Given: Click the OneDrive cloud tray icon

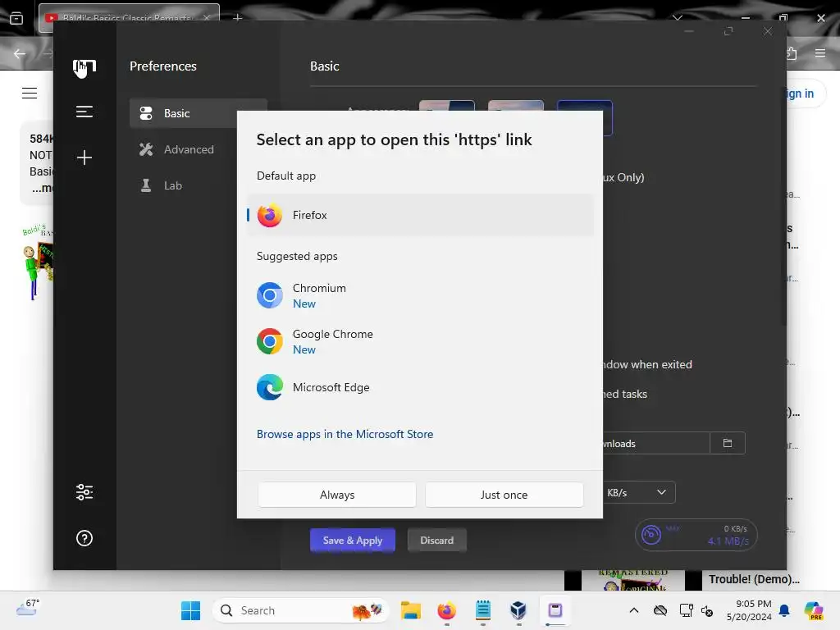Looking at the screenshot, I should coord(660,610).
